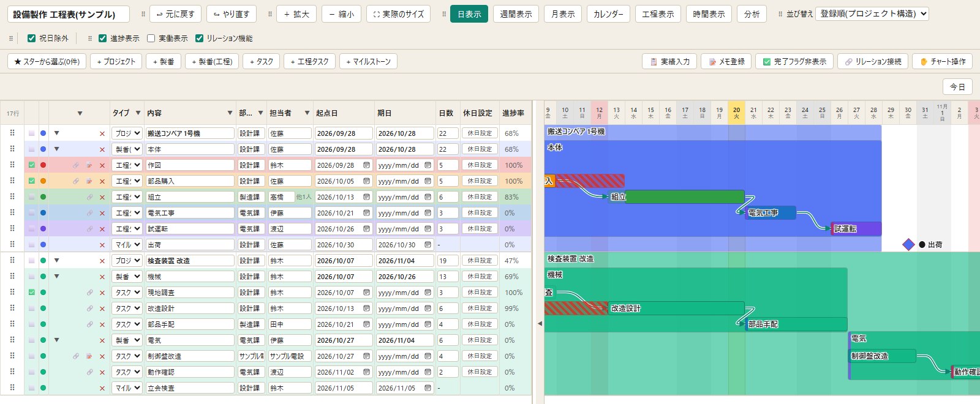This screenshot has height=404, width=980.
Task: Open the 内容 column filter arrow
Action: (230, 113)
